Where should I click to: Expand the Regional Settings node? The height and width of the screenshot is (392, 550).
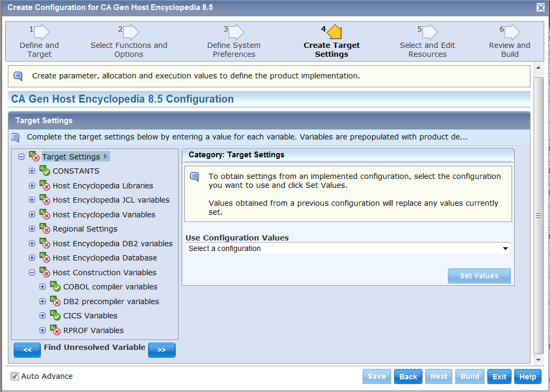32,229
